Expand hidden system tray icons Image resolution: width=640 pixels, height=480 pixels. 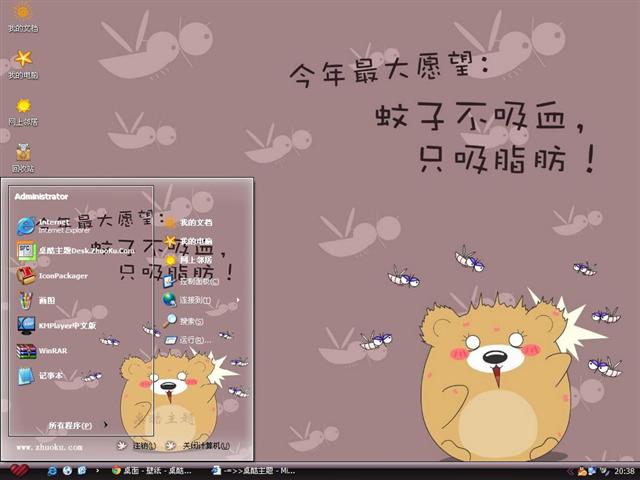[571, 472]
